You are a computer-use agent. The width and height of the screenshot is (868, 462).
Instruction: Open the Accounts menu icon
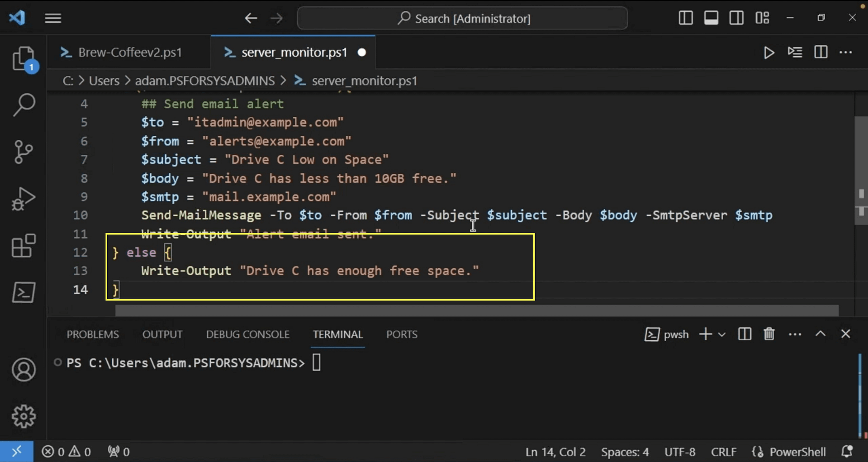pyautogui.click(x=24, y=370)
